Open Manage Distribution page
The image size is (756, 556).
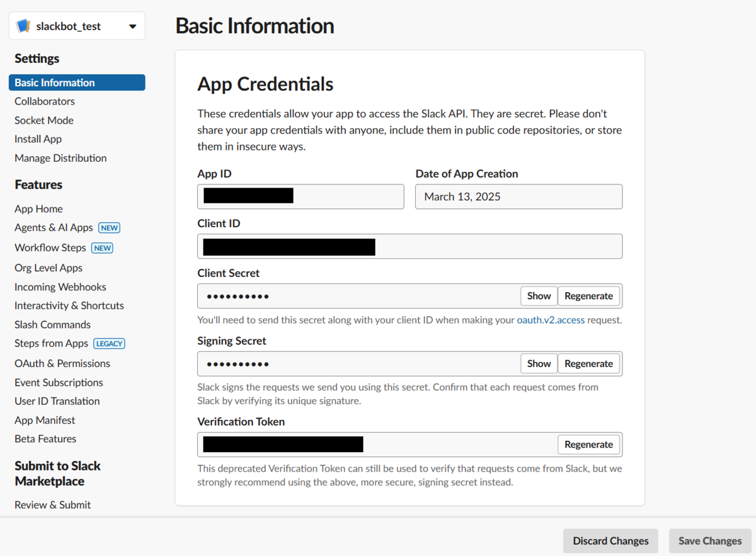click(60, 158)
